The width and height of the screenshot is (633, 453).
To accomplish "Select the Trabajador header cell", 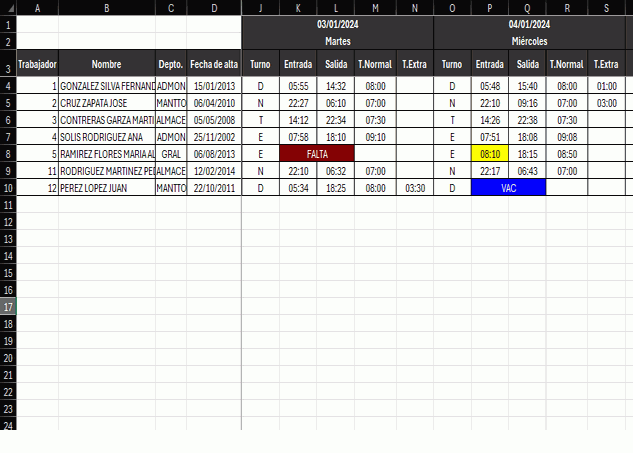I will 37,64.
